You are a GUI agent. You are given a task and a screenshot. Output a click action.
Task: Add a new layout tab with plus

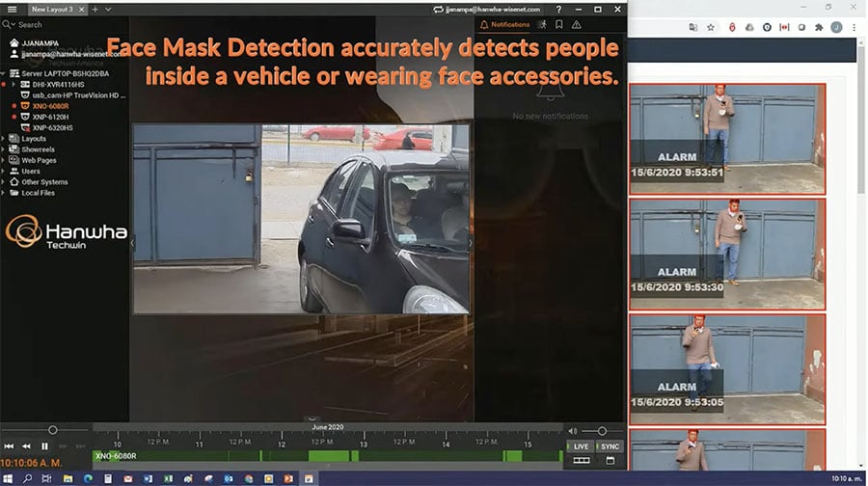click(x=95, y=9)
